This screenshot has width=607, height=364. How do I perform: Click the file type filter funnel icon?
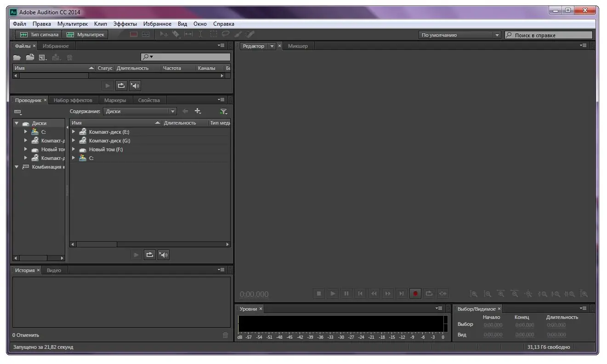[223, 111]
